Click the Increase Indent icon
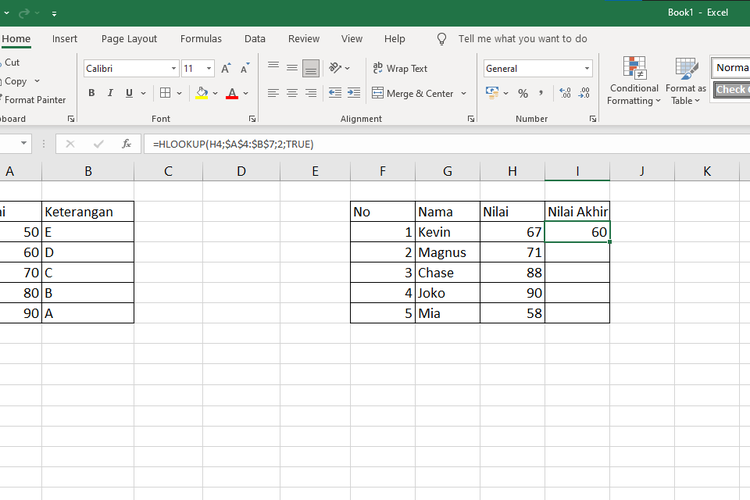This screenshot has width=750, height=500. pos(353,93)
